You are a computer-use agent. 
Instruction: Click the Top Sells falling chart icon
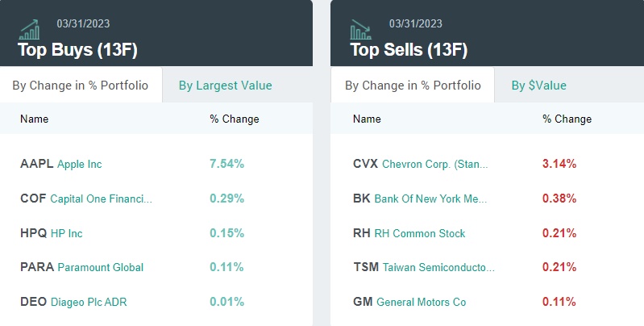(360, 31)
